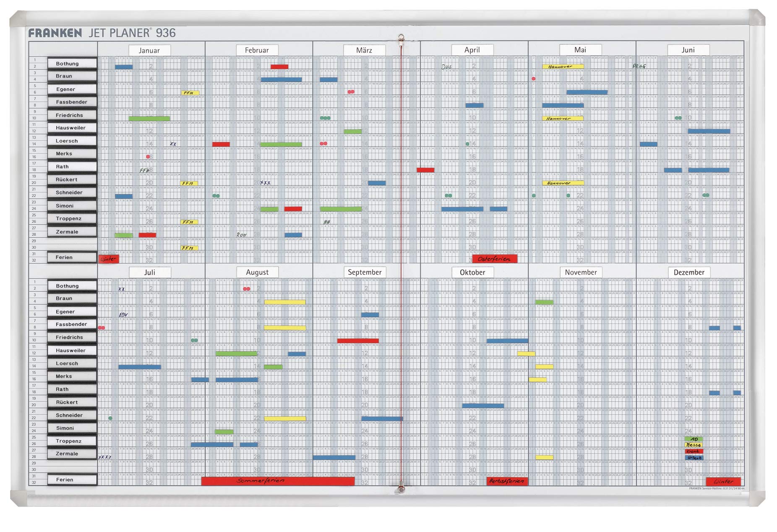The image size is (777, 532).
Task: Click the November month header
Action: click(x=581, y=272)
